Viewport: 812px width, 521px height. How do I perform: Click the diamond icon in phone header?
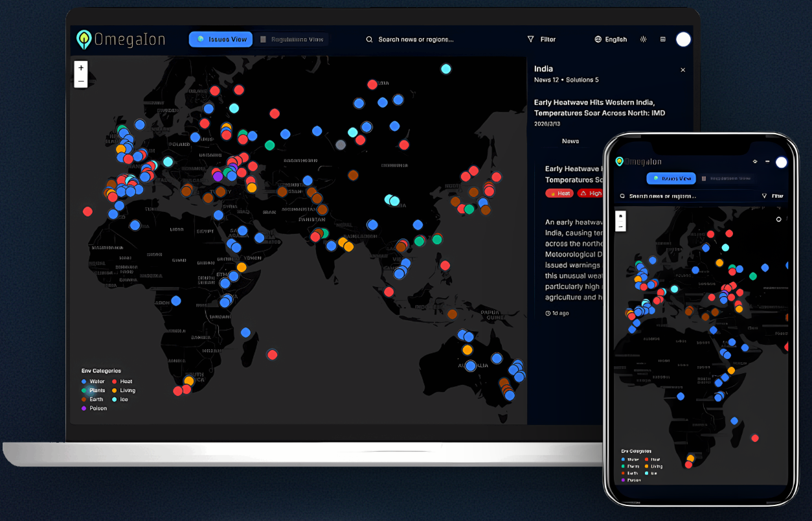click(755, 161)
